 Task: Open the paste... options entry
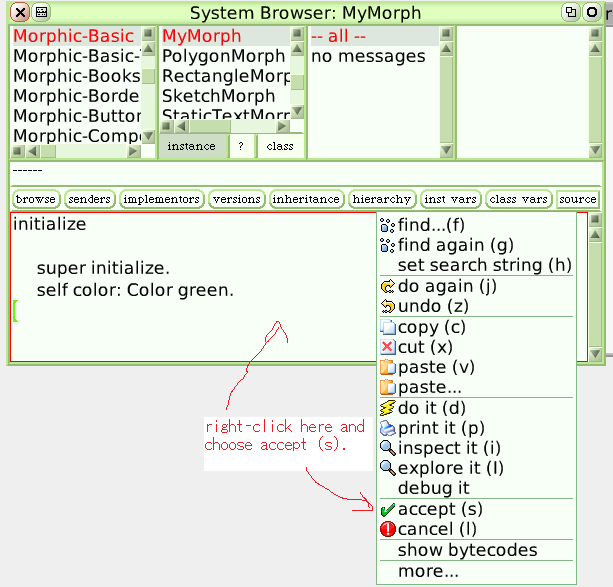click(429, 387)
